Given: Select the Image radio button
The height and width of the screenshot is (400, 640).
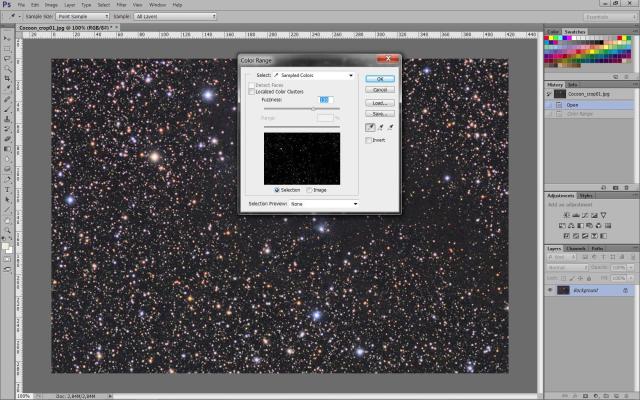Looking at the screenshot, I should point(310,189).
